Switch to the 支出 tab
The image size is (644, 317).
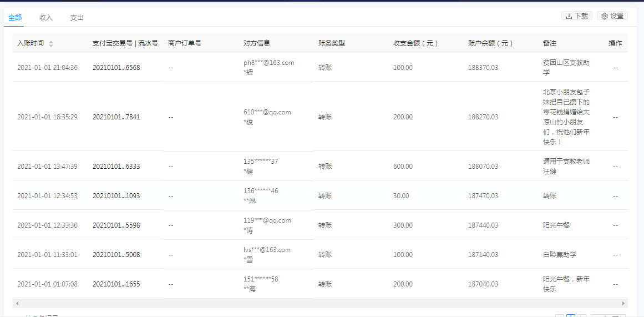click(x=77, y=18)
